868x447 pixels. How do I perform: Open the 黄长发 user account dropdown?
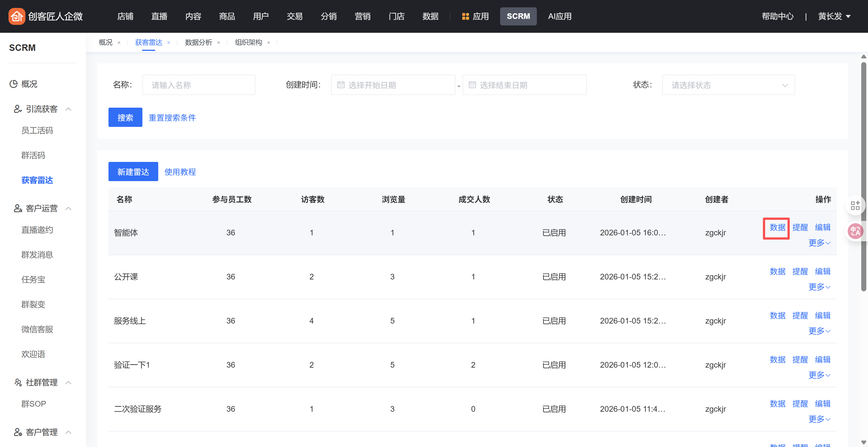(x=834, y=16)
